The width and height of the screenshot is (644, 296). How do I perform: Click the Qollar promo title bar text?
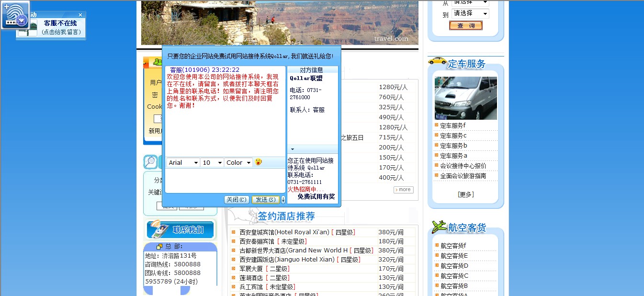point(250,56)
